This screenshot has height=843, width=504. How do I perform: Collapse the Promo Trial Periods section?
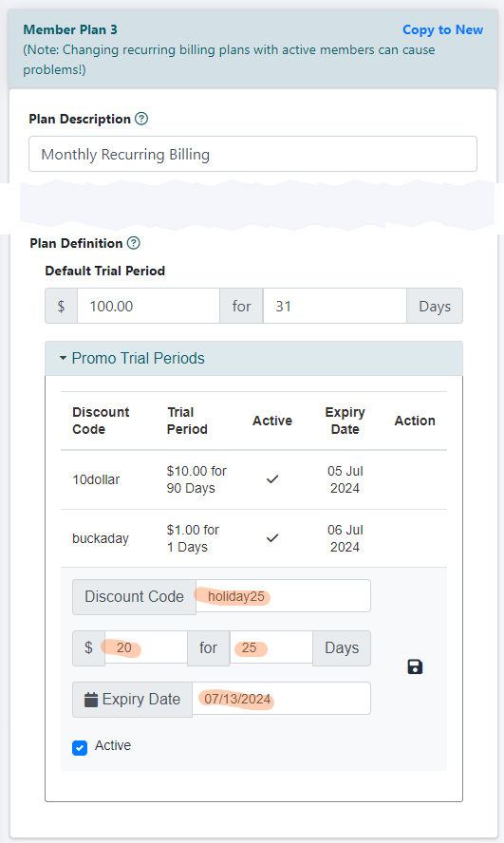pyautogui.click(x=138, y=358)
